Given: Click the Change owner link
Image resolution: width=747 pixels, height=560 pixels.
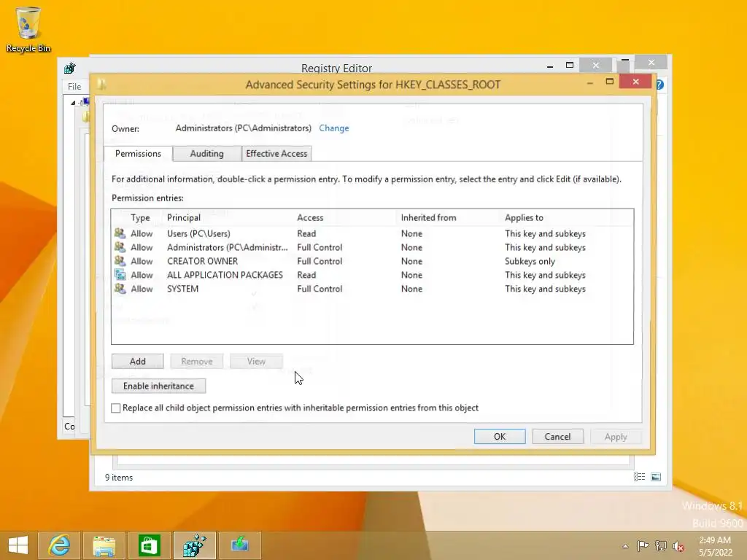Looking at the screenshot, I should coord(334,128).
